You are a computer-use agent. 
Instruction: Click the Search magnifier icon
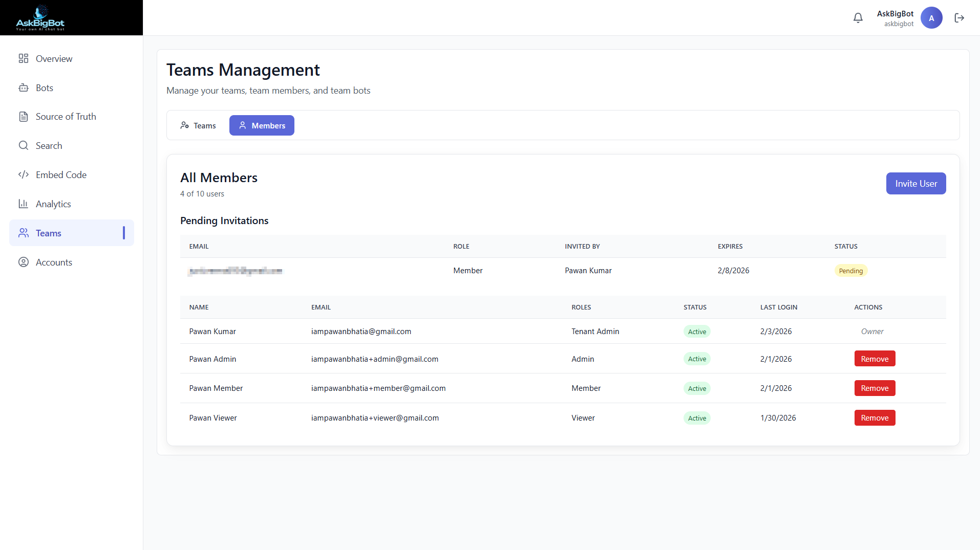tap(24, 145)
